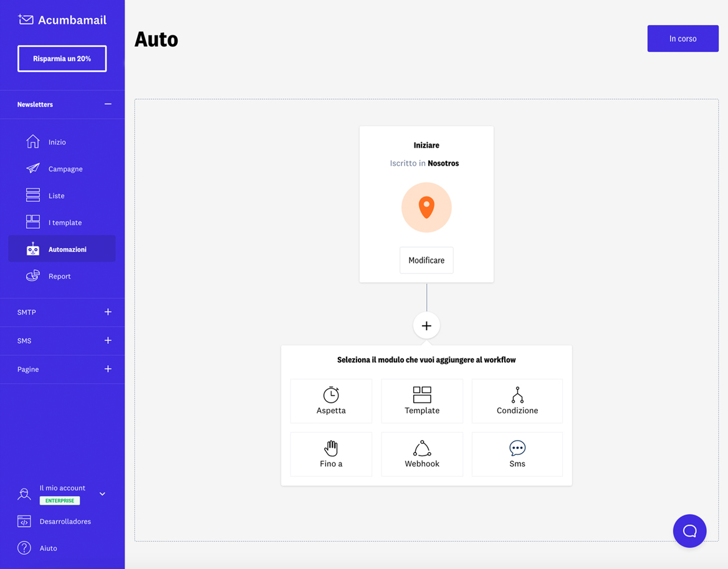
Task: Expand the Pagine section
Action: point(107,369)
